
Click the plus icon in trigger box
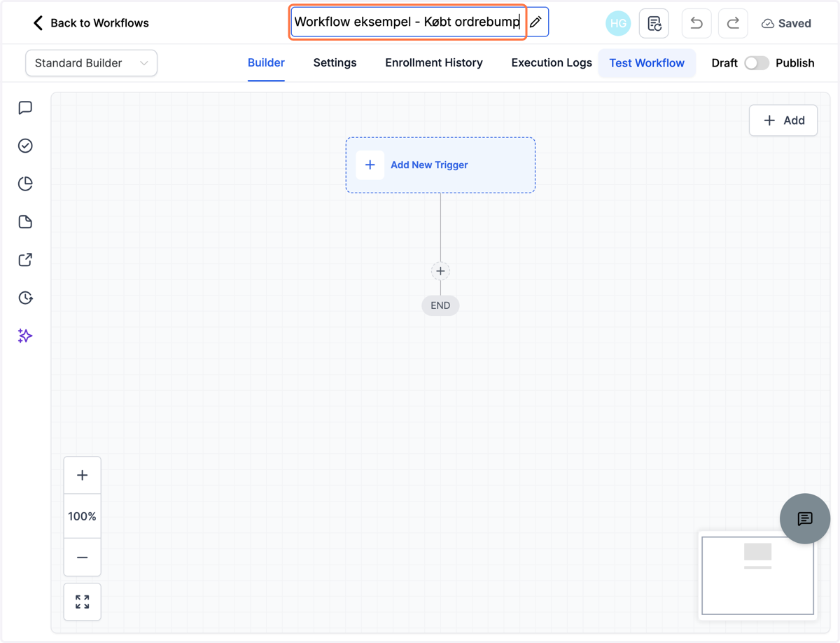pyautogui.click(x=370, y=165)
